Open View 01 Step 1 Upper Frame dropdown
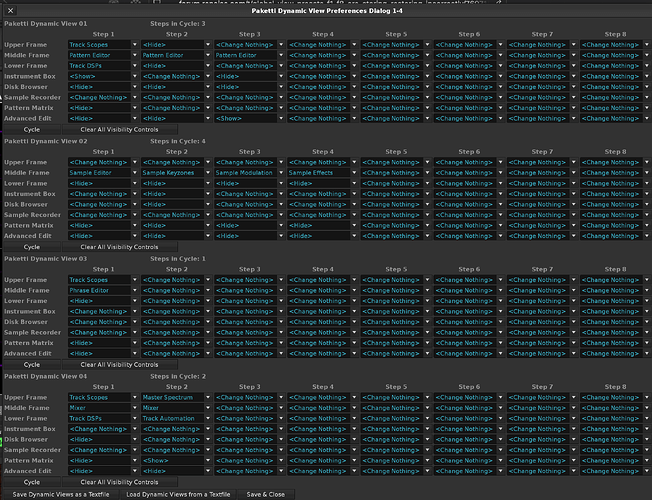Screen dimensions: 652x500 [x=103, y=45]
